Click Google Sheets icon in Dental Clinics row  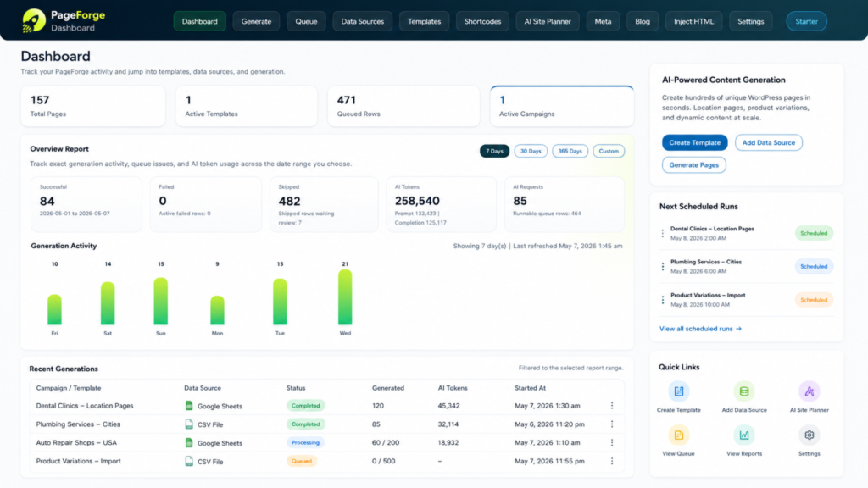tap(189, 406)
